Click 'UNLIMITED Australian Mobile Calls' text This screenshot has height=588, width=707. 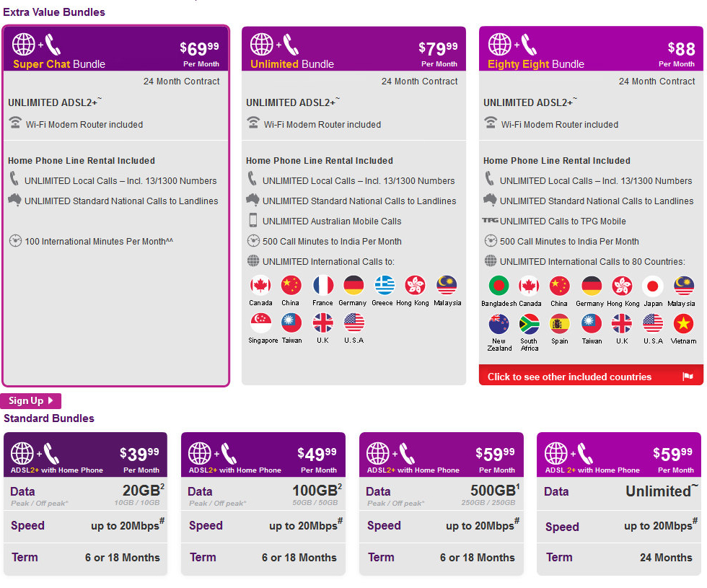[332, 221]
